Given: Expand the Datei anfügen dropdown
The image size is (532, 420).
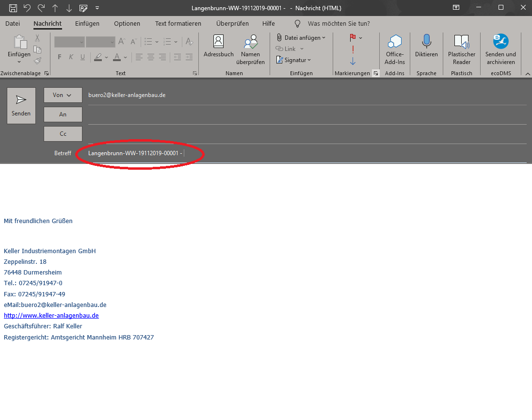Looking at the screenshot, I should pyautogui.click(x=323, y=38).
